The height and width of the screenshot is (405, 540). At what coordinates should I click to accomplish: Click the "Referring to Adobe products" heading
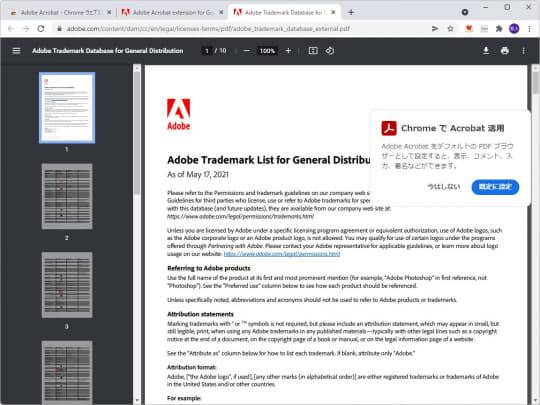(209, 268)
